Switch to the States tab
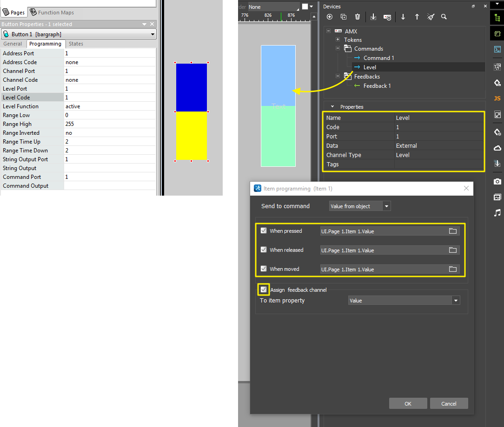The height and width of the screenshot is (427, 504). pos(76,44)
